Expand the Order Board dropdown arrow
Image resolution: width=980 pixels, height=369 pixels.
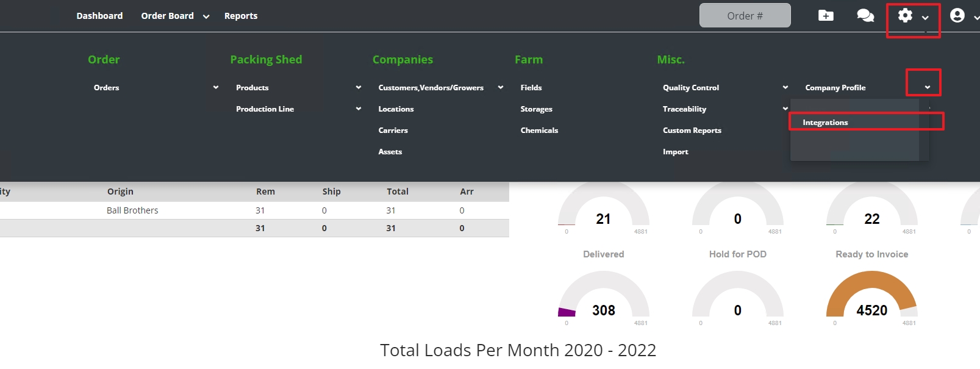click(206, 16)
